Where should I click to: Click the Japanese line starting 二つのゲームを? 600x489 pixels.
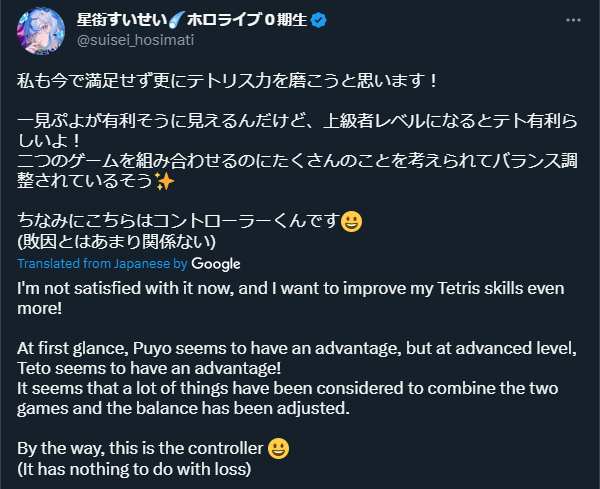pos(297,170)
